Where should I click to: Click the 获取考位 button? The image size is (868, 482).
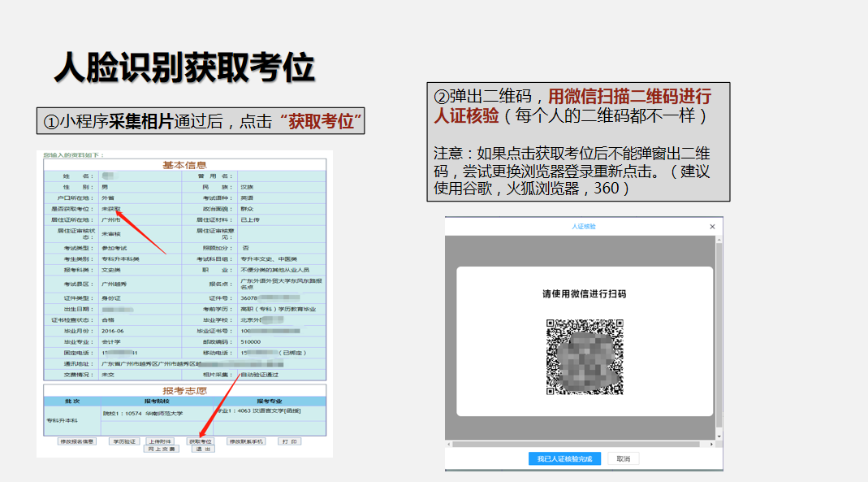pyautogui.click(x=201, y=441)
